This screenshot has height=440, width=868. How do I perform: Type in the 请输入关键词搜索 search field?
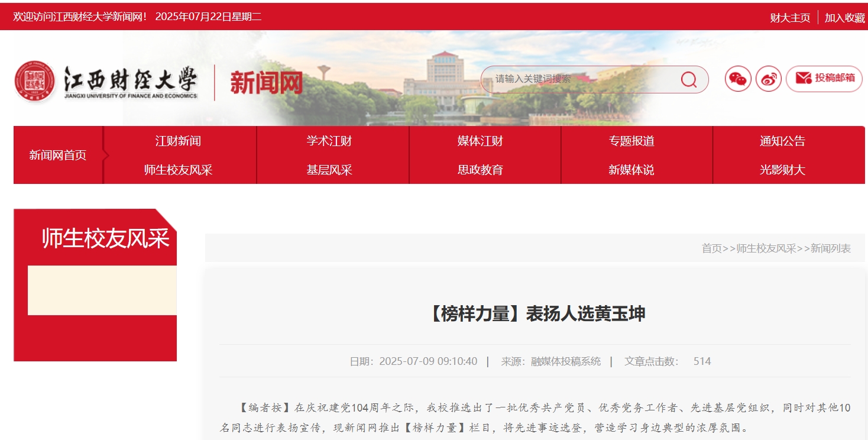pos(579,79)
